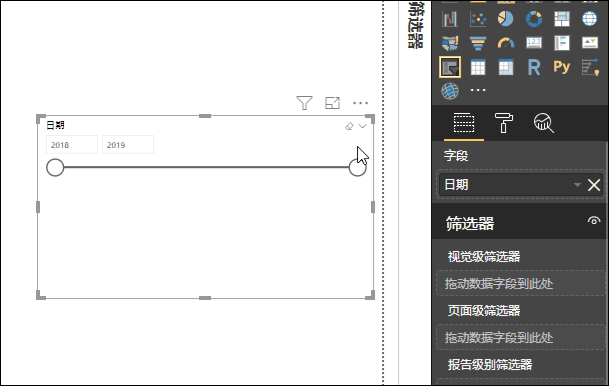Click the 筛选器 section header

(470, 223)
